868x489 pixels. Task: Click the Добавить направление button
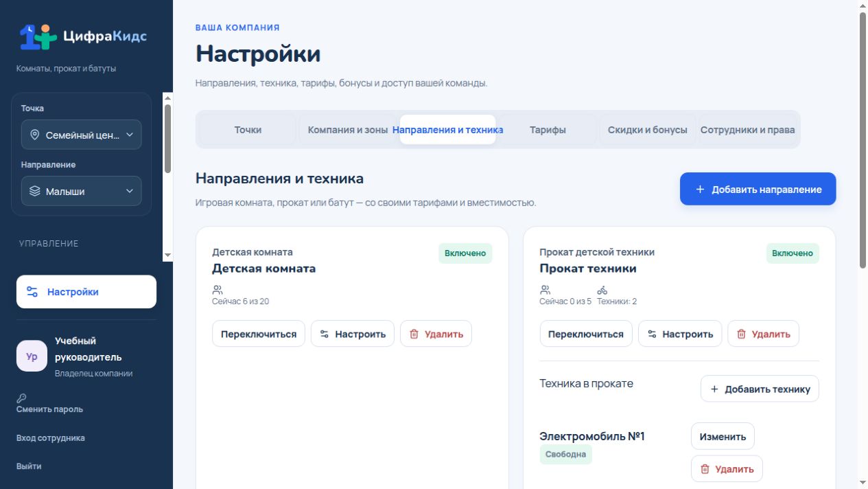758,189
